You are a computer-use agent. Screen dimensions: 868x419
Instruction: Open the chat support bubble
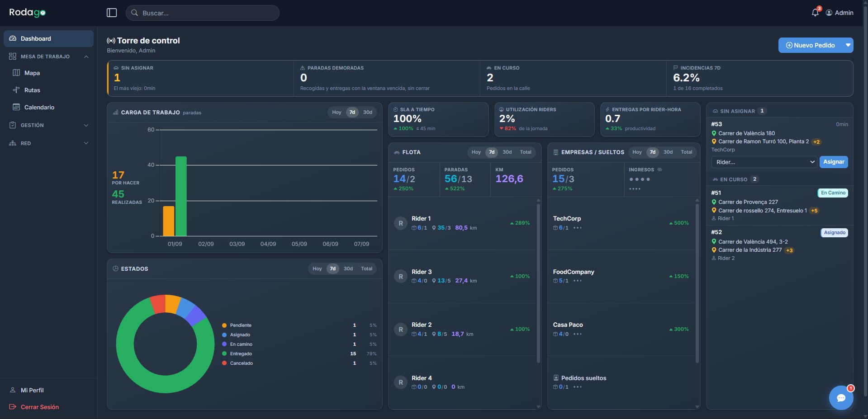click(841, 398)
